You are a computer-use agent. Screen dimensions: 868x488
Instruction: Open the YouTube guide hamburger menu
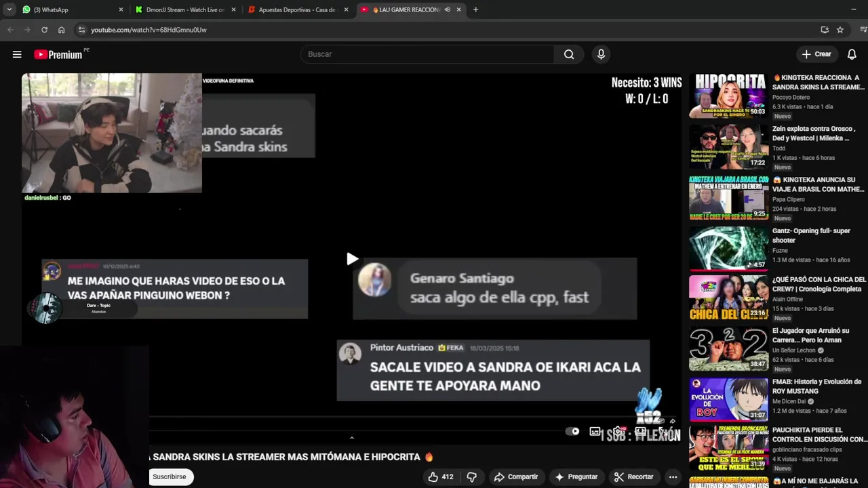[x=17, y=54]
